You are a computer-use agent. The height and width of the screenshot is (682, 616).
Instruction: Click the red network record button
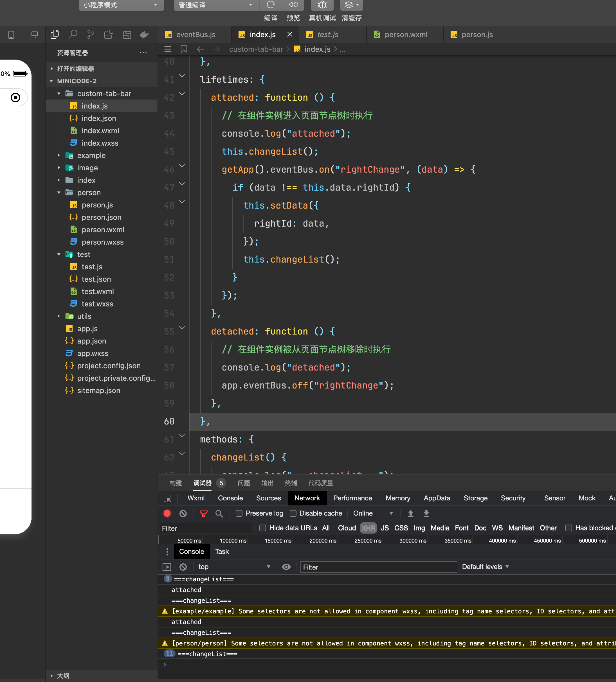tap(167, 513)
